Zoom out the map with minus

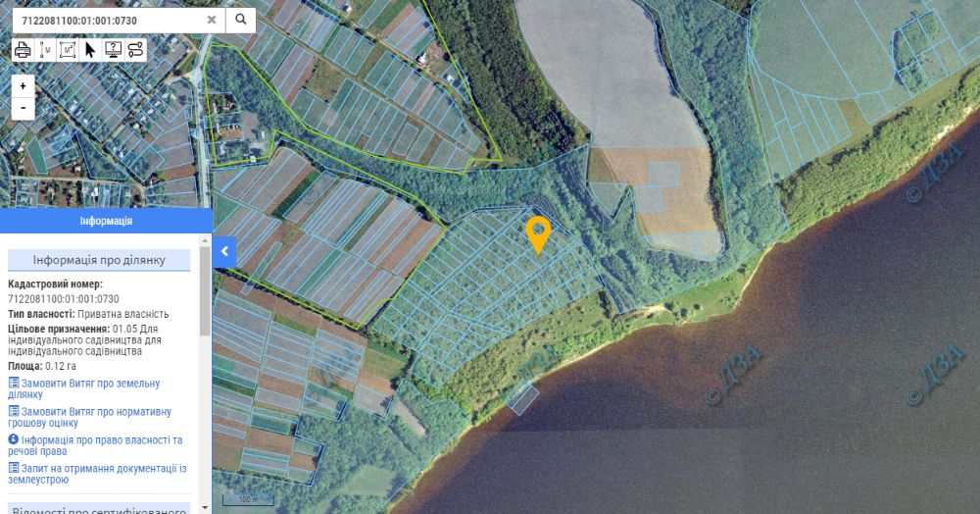[24, 108]
